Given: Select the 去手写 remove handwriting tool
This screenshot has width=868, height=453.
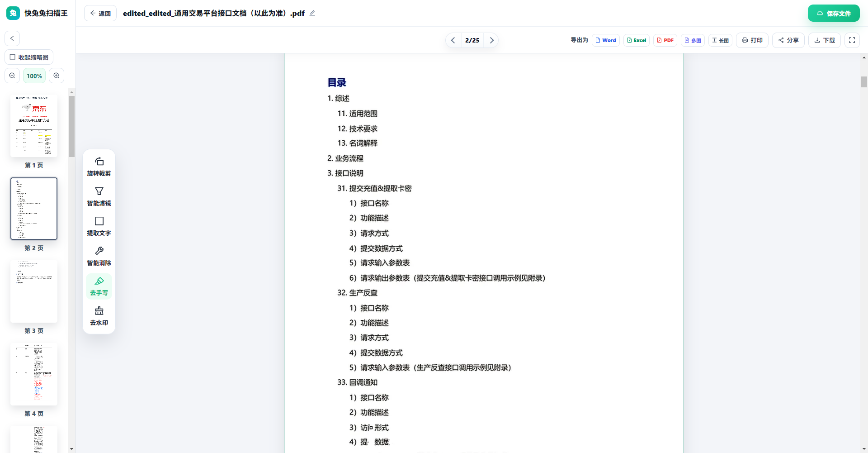Looking at the screenshot, I should (99, 286).
